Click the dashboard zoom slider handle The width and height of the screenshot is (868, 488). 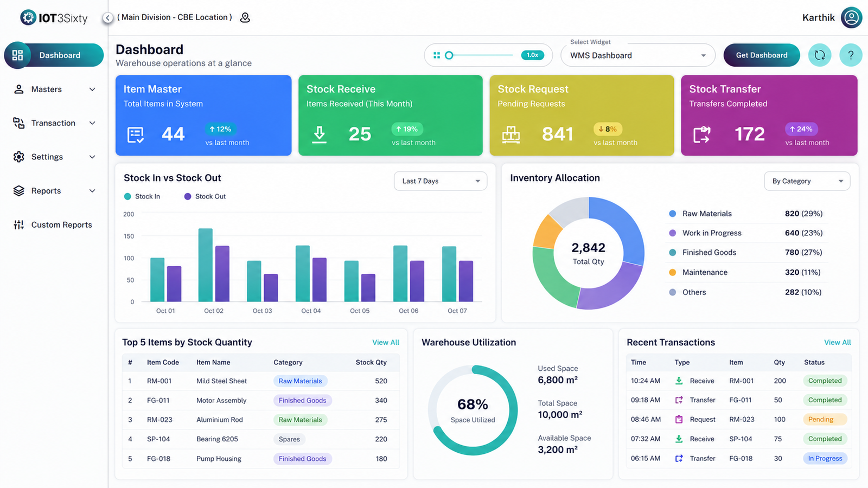449,55
